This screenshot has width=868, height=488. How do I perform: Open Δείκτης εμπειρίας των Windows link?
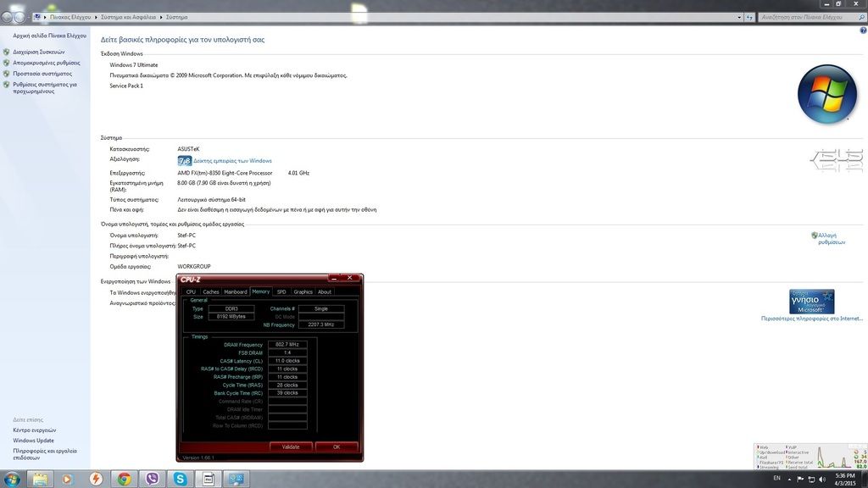click(232, 161)
